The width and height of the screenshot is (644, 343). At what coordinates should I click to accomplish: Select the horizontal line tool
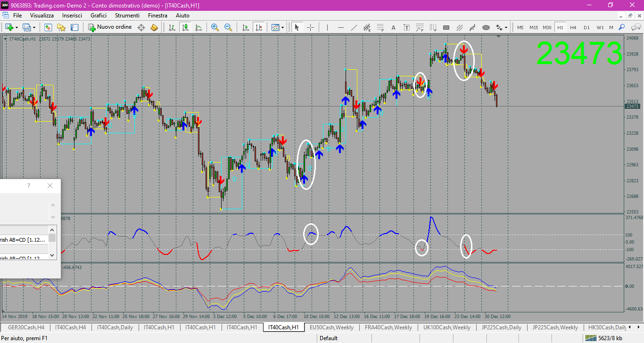tap(341, 27)
